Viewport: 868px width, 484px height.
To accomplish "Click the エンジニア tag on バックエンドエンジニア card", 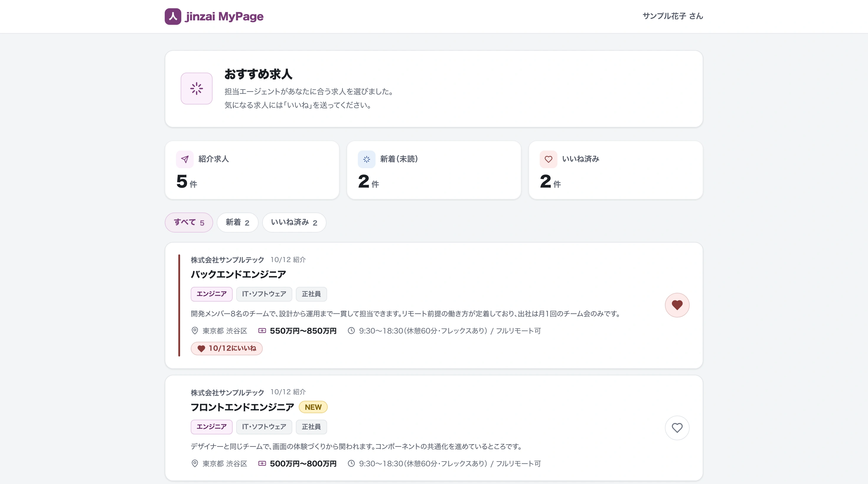I will [x=212, y=294].
